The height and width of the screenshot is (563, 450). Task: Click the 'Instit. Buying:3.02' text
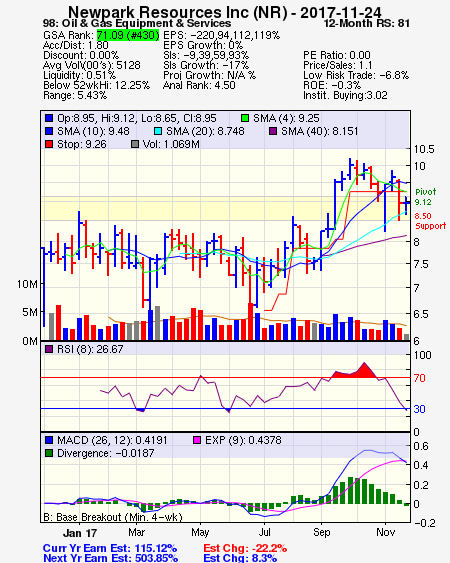345,96
